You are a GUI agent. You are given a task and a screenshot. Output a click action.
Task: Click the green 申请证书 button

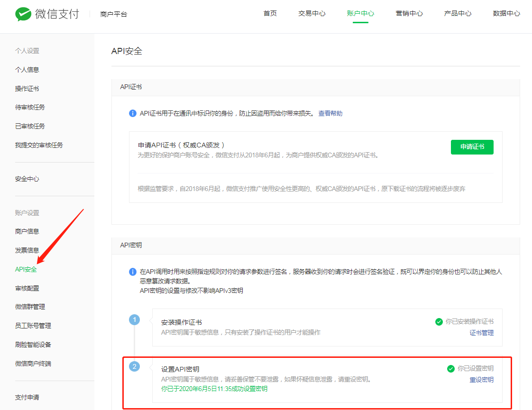tap(472, 147)
